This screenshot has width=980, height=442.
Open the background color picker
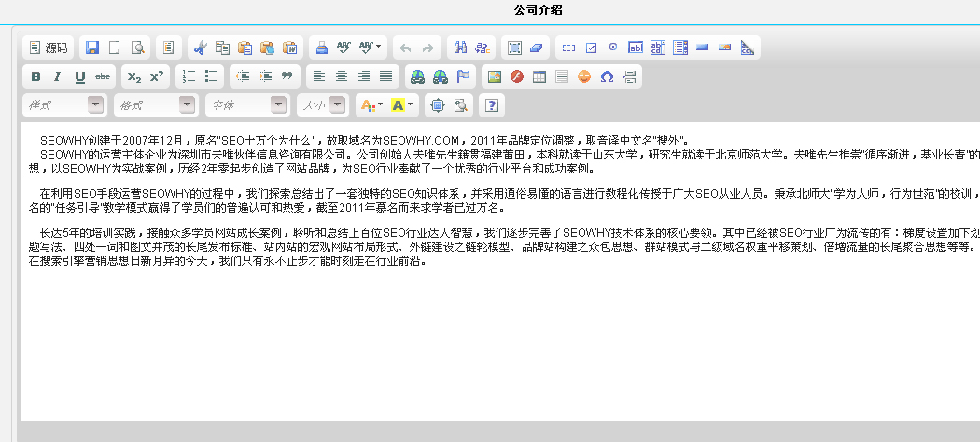pos(400,104)
